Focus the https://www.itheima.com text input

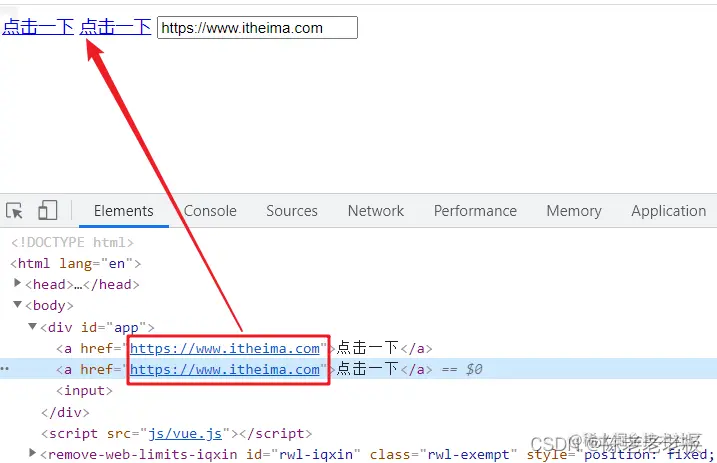point(257,27)
